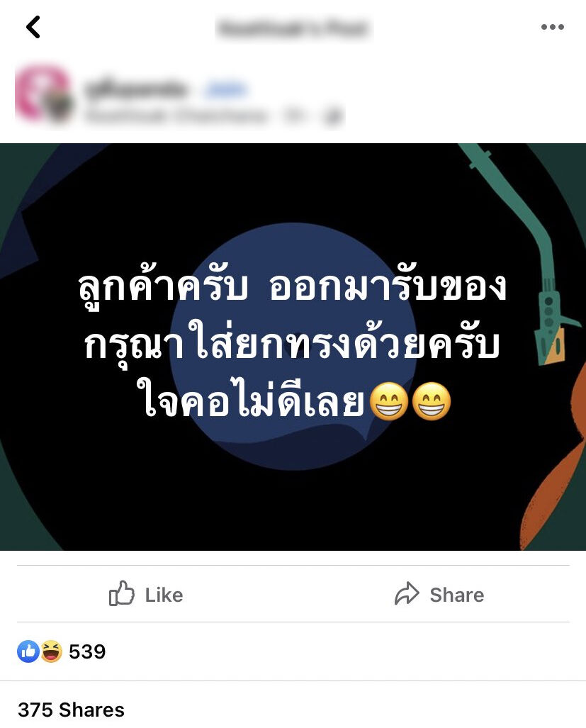Click the blurred audience icon beside timestamp
The width and height of the screenshot is (586, 728).
pos(333,116)
